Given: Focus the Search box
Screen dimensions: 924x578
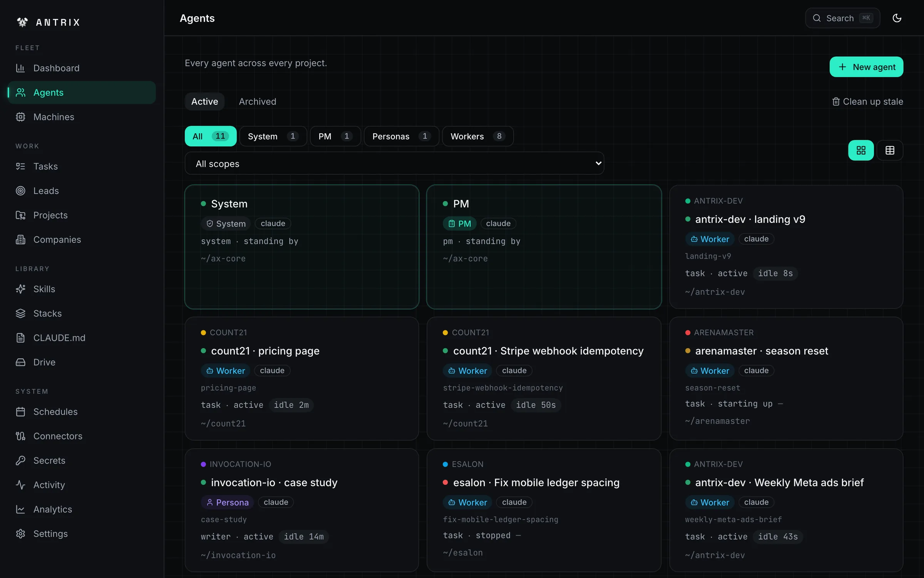Looking at the screenshot, I should tap(842, 18).
